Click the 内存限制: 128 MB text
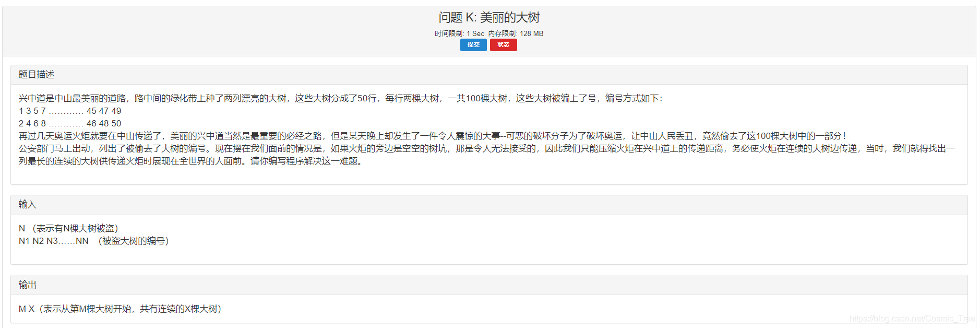Image resolution: width=980 pixels, height=328 pixels. point(516,33)
